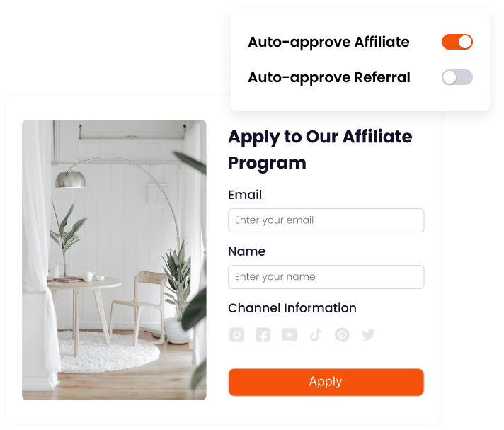Select the Facebook channel icon
This screenshot has height=430, width=504.
[x=263, y=335]
